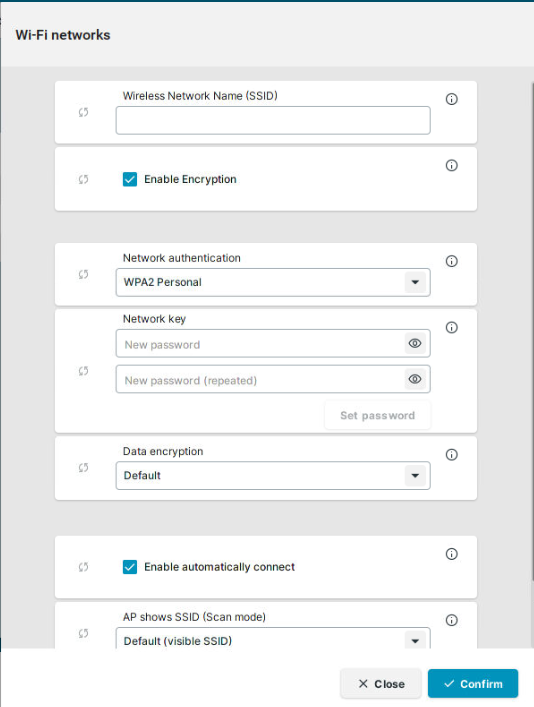The width and height of the screenshot is (534, 707).
Task: Toggle Enable automatically connect checkbox
Action: click(x=130, y=567)
